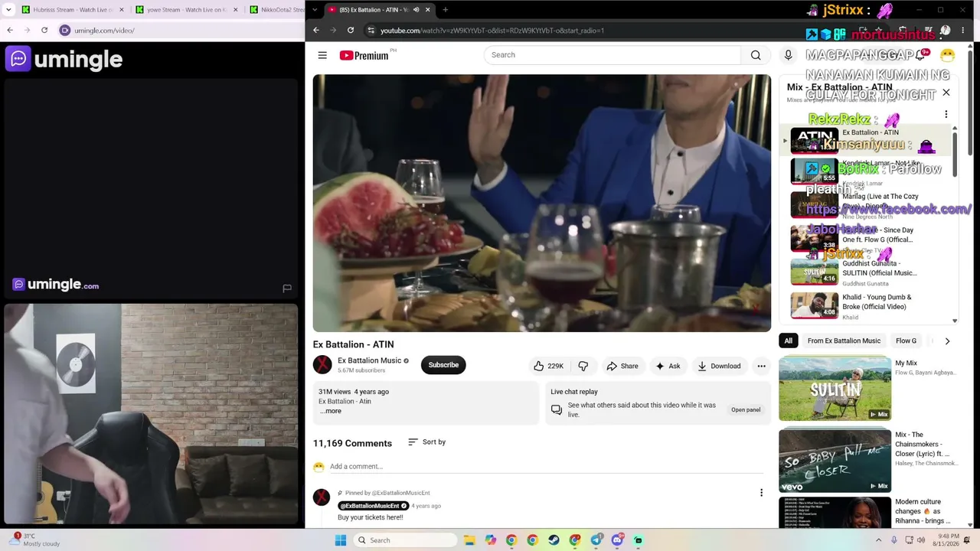Viewport: 980px width, 551px height.
Task: Click the umingle logo in page header
Action: tap(64, 59)
